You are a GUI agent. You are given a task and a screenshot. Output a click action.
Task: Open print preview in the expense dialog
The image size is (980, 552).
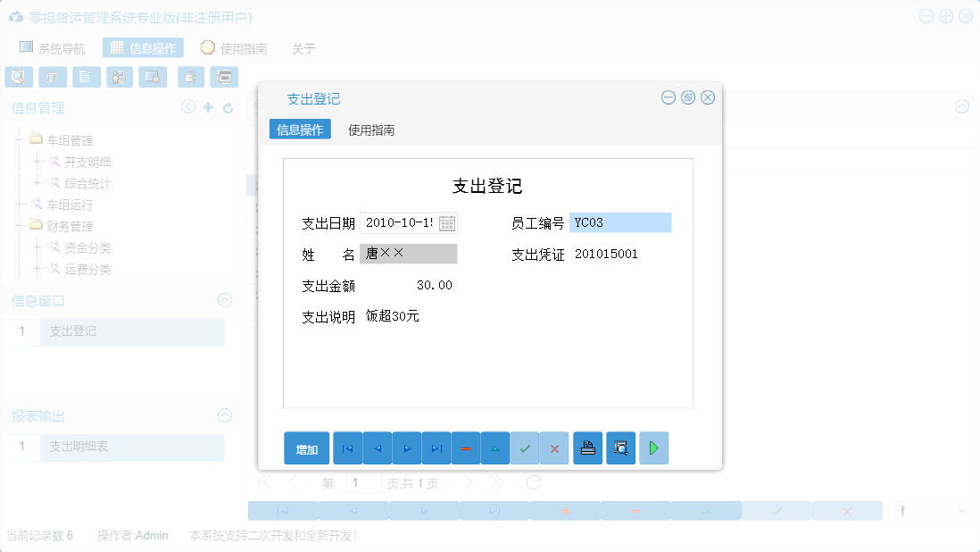pos(621,447)
